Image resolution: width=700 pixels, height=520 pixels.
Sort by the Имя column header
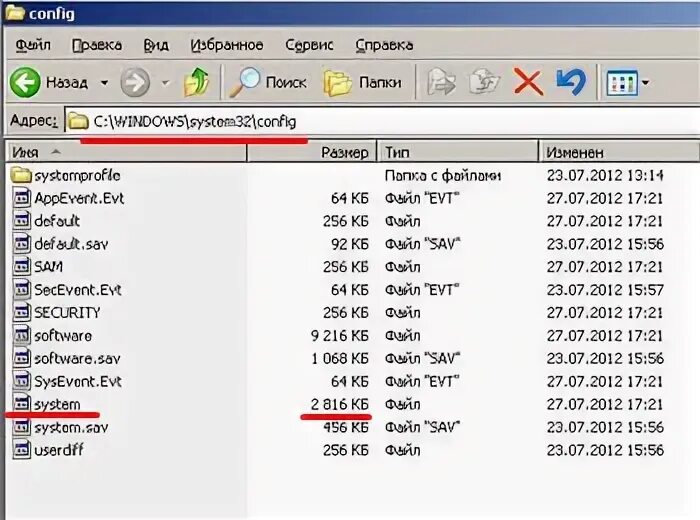pyautogui.click(x=126, y=153)
